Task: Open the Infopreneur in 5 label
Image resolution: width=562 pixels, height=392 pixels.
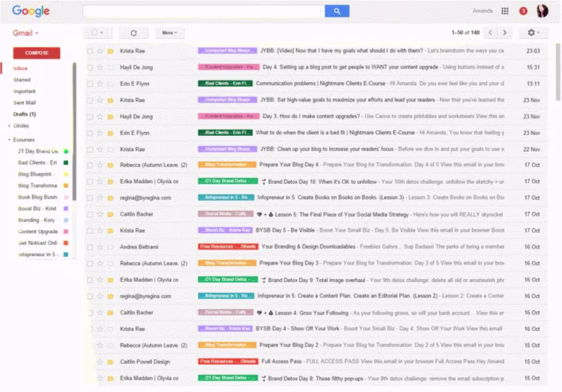Action: 38,255
